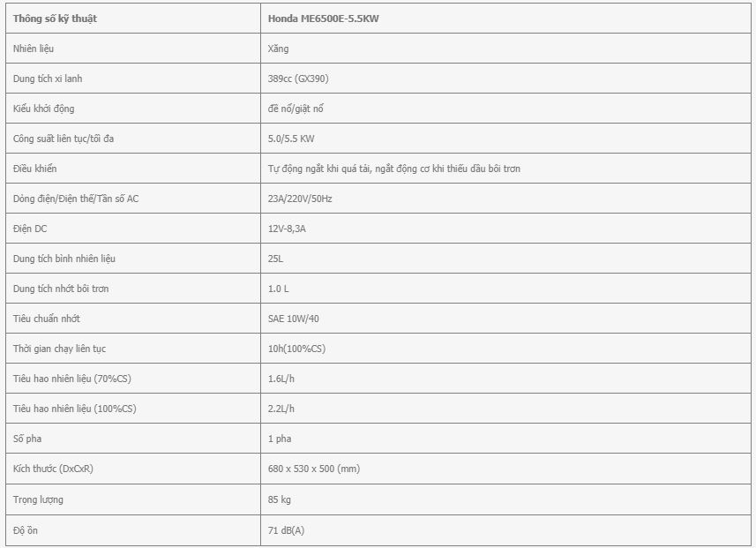756x548 pixels.
Task: Select the '71 dB(A)' noise level value
Action: 286,530
